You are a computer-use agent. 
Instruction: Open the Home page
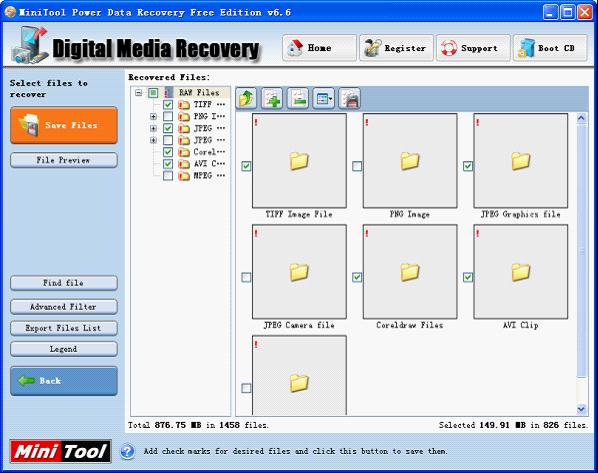(x=319, y=48)
